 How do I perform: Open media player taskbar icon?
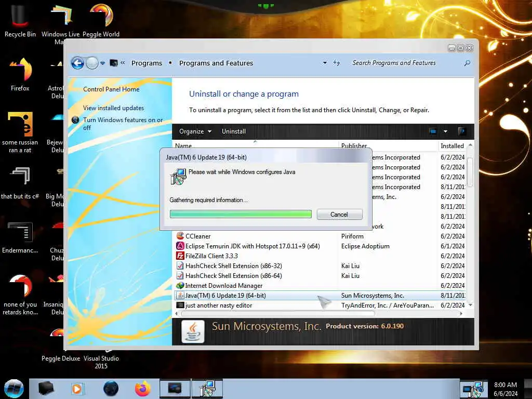coord(77,389)
